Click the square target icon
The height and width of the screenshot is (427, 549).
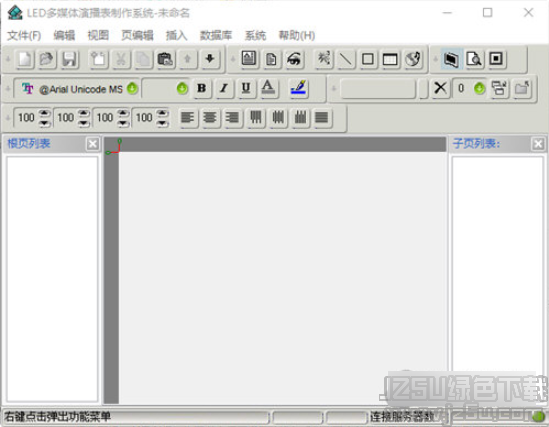pos(496,59)
